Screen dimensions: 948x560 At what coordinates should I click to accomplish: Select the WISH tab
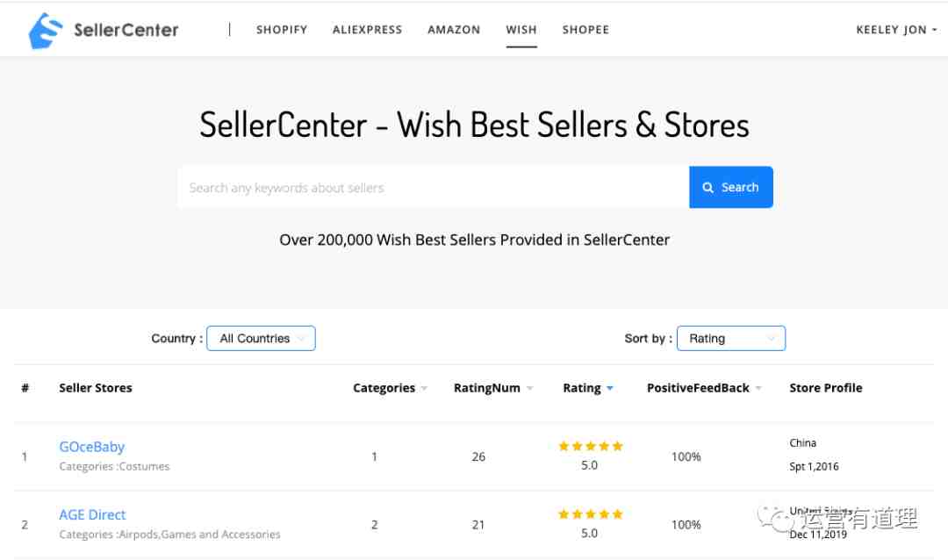point(521,30)
